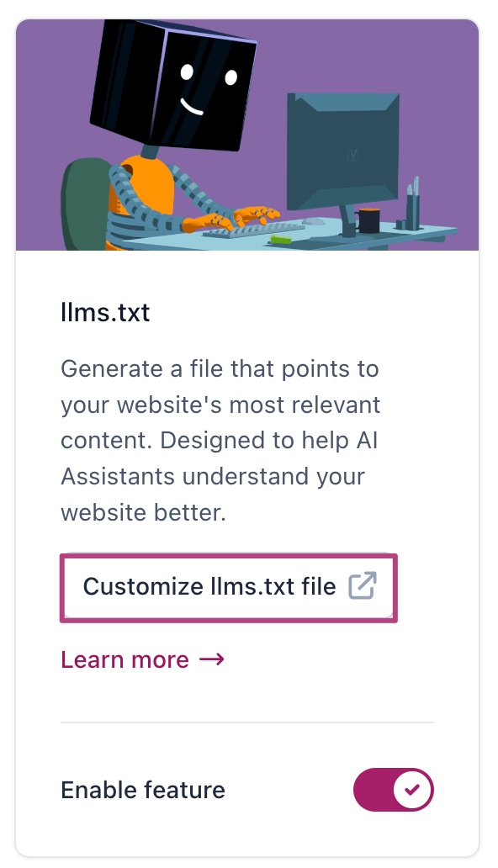Click the external link icon in Customize button
Viewport: 498px width, 868px height.
pos(363,586)
